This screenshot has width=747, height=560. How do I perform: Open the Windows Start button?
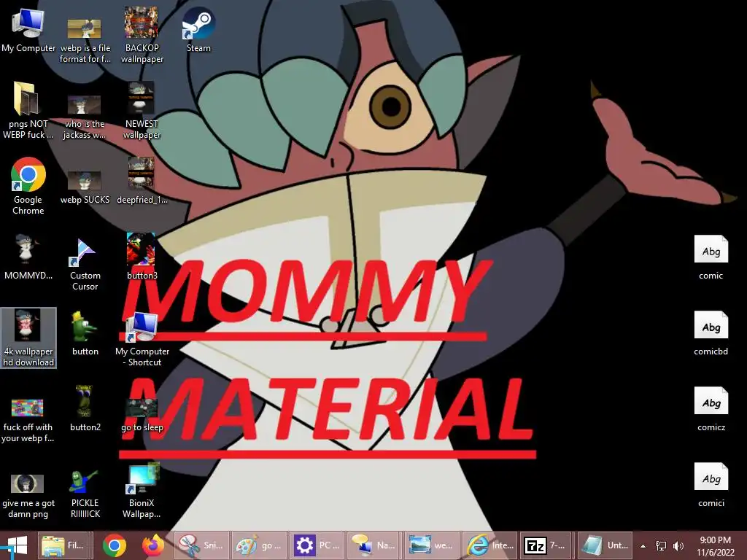pyautogui.click(x=16, y=545)
